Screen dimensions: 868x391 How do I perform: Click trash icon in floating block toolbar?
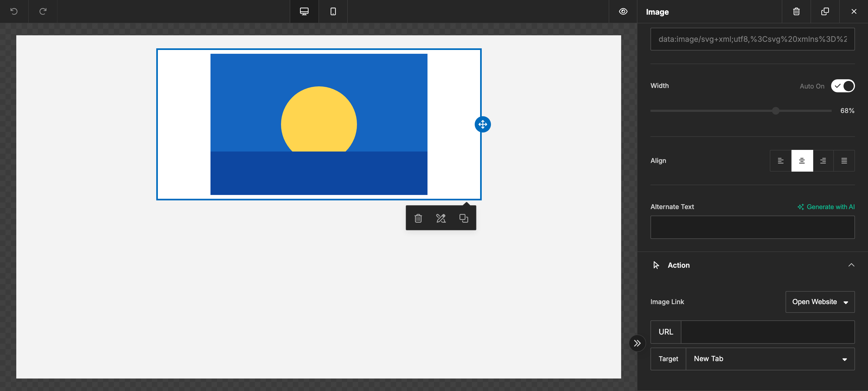coord(418,218)
